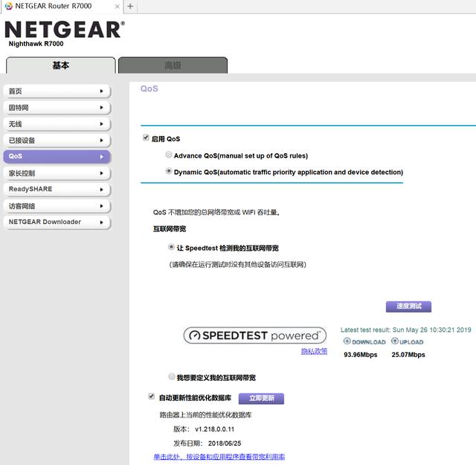Image resolution: width=476 pixels, height=465 pixels.
Task: Open the ReadySHARE menu item
Action: pos(57,189)
